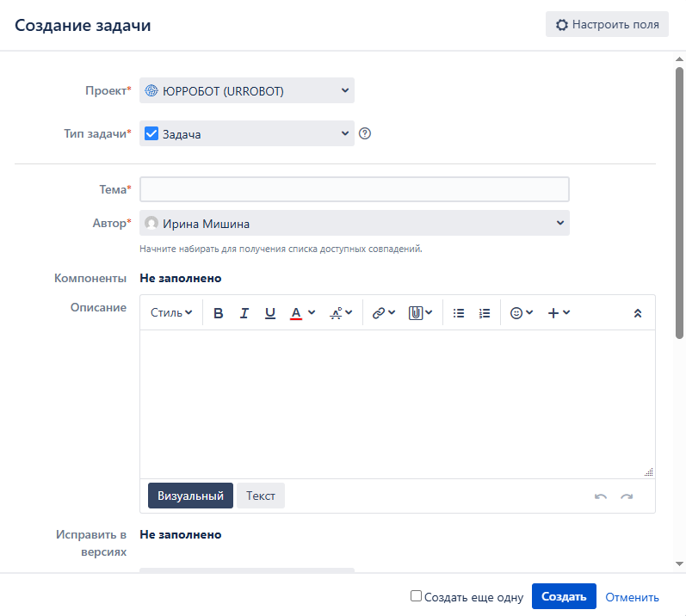Insert a numbered list in description

click(x=485, y=313)
